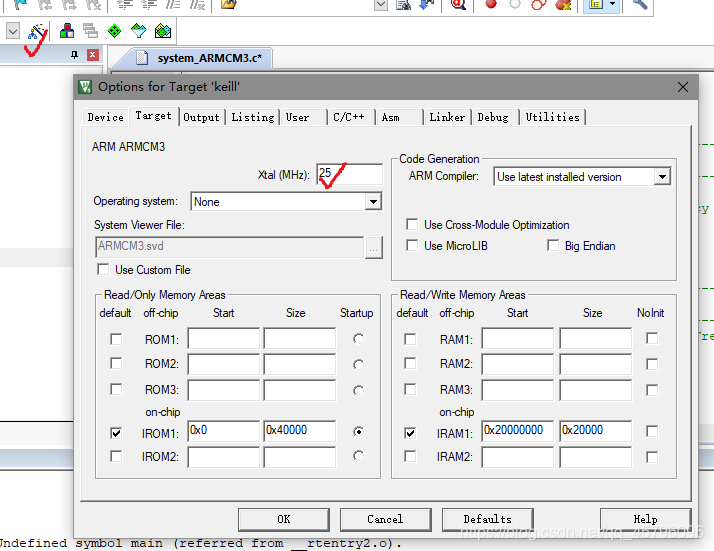Enable Use Cross-Module Optimization checkbox
The width and height of the screenshot is (714, 551).
pyautogui.click(x=412, y=224)
